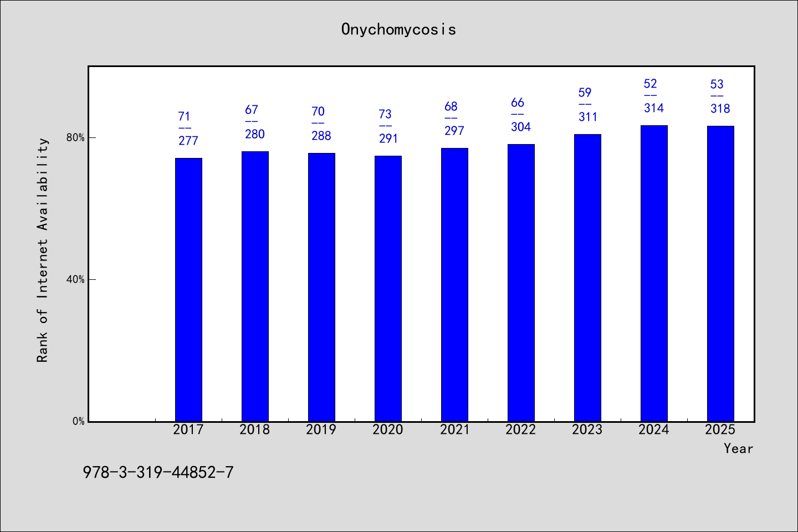Click the value 280 above 2018 bar
Screen dimensions: 798x532
coord(255,134)
